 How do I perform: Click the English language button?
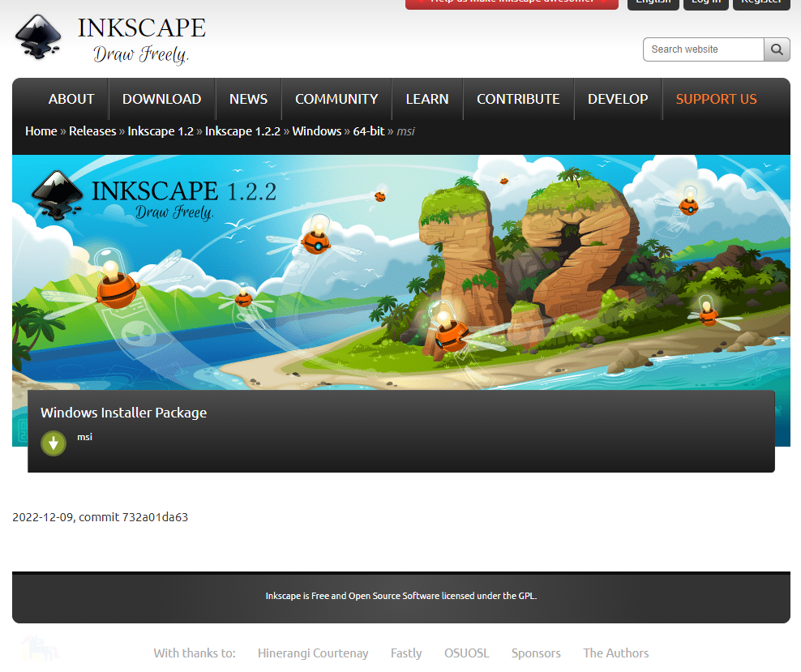click(653, 4)
